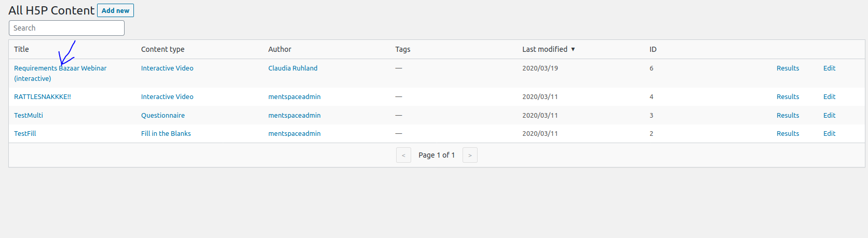
Task: Open Requirements Bazaar Webinar (interactive) content
Action: 60,73
